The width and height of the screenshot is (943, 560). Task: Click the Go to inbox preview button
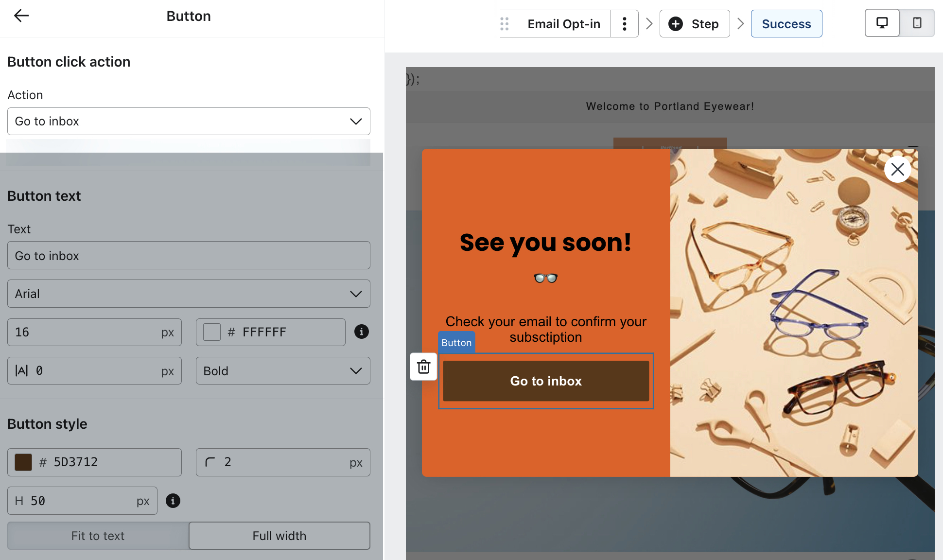(x=546, y=381)
